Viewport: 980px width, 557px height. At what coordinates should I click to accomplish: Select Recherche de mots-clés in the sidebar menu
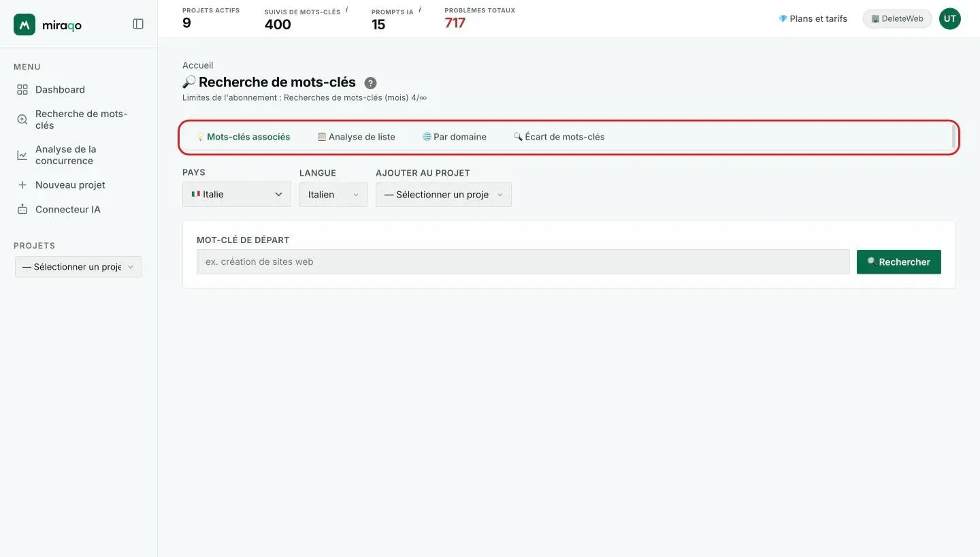(78, 120)
